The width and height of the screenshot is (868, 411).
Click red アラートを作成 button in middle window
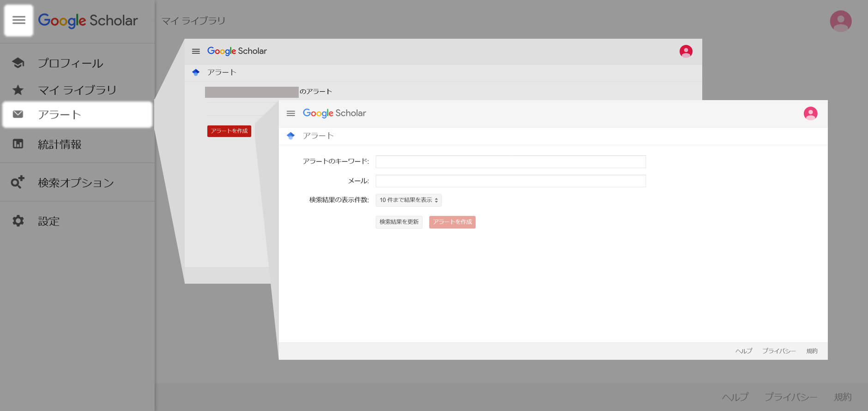[x=229, y=131]
